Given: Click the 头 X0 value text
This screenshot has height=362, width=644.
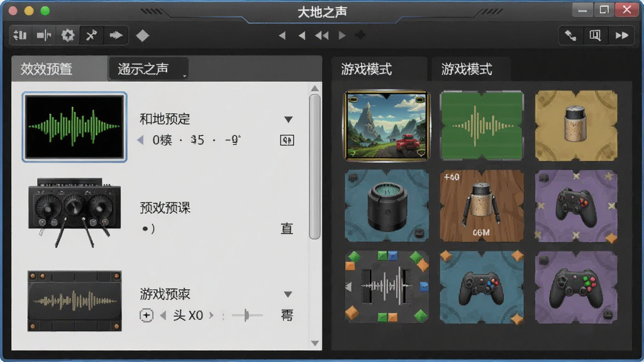Looking at the screenshot, I should pyautogui.click(x=188, y=315).
